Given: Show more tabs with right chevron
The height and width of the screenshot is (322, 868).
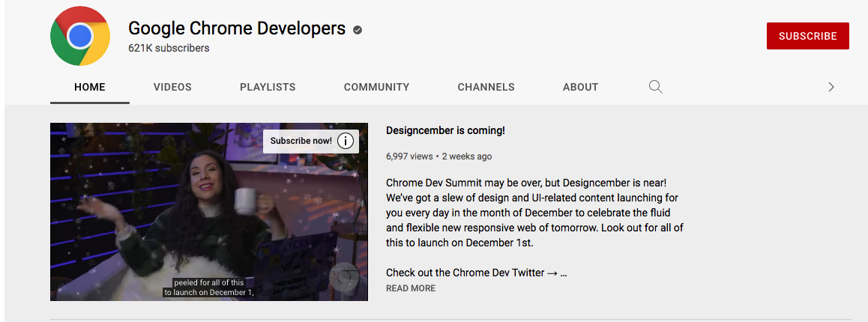Looking at the screenshot, I should click(831, 87).
